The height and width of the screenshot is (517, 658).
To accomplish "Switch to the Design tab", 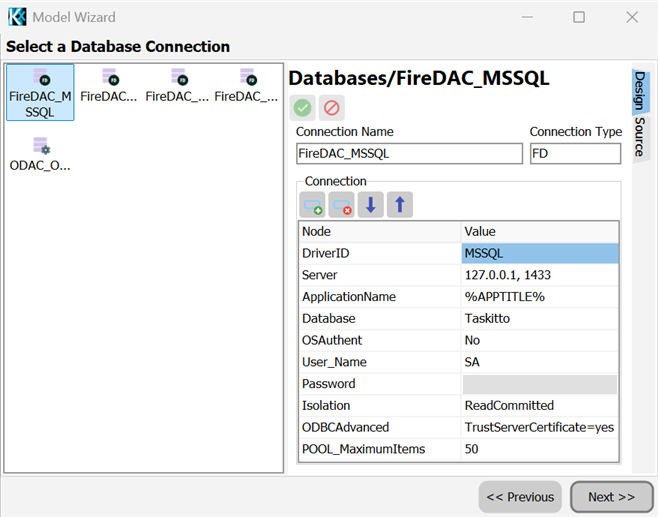I will click(640, 91).
